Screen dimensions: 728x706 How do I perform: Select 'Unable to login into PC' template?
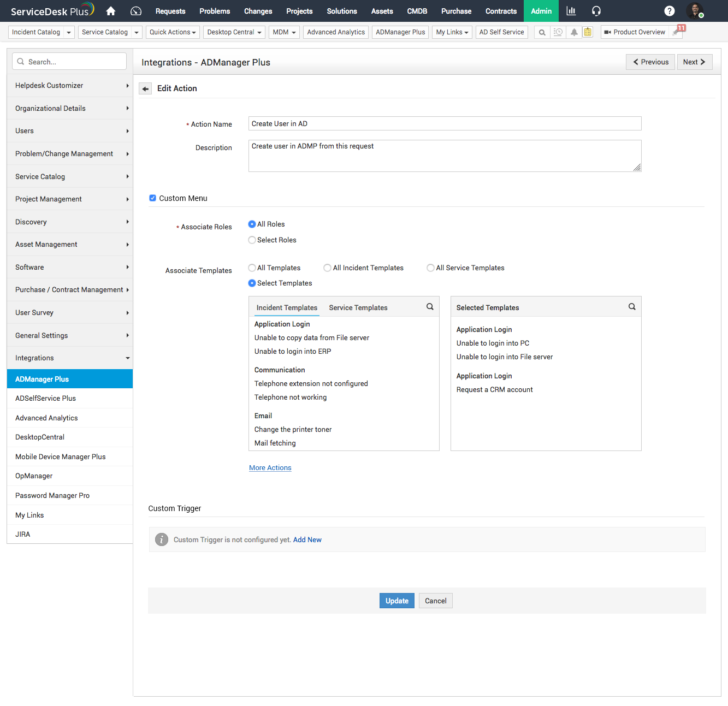[x=493, y=343]
